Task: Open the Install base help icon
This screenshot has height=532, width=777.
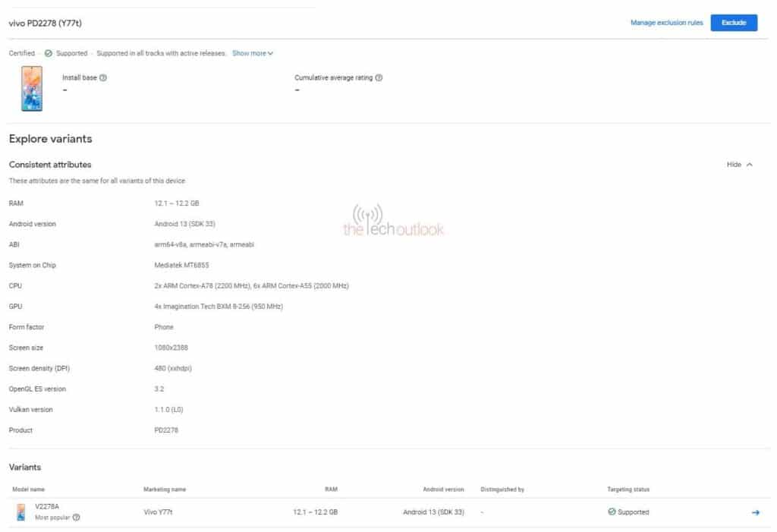Action: click(103, 77)
